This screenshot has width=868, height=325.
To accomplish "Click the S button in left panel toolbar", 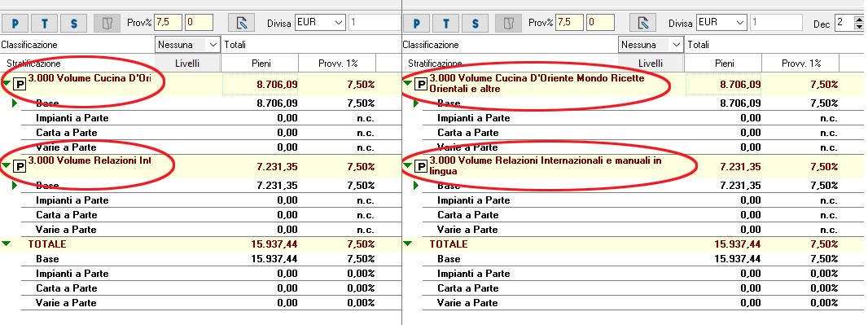I will (x=73, y=24).
